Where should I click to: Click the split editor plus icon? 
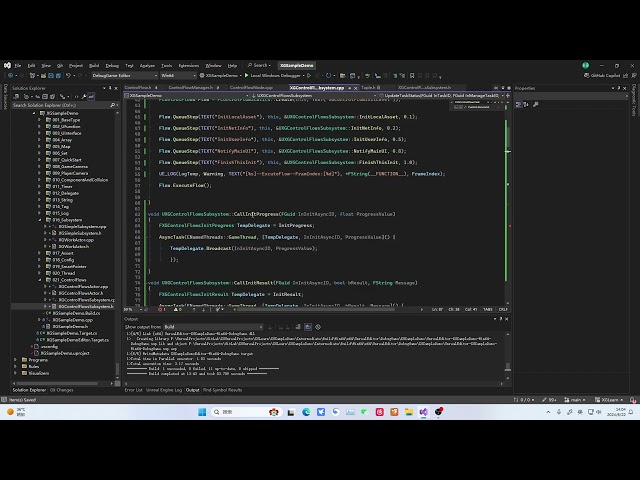pos(508,96)
